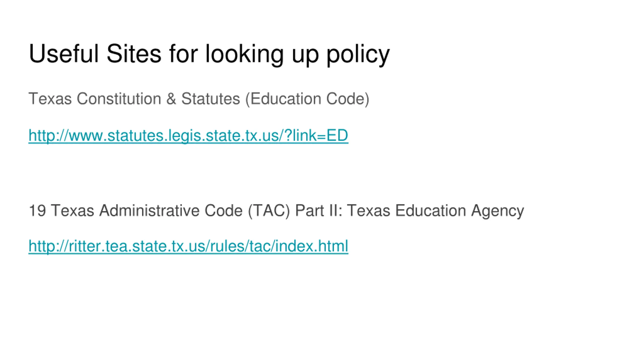Image resolution: width=644 pixels, height=362 pixels.
Task: Click the number '19' before Texas Administrative Code
Action: [37, 211]
